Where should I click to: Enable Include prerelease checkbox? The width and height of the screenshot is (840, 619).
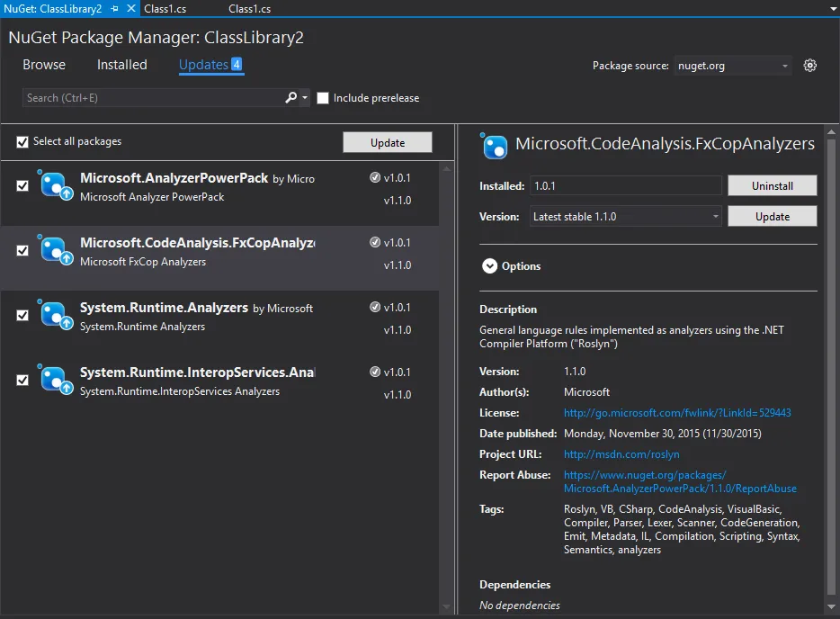[x=323, y=98]
